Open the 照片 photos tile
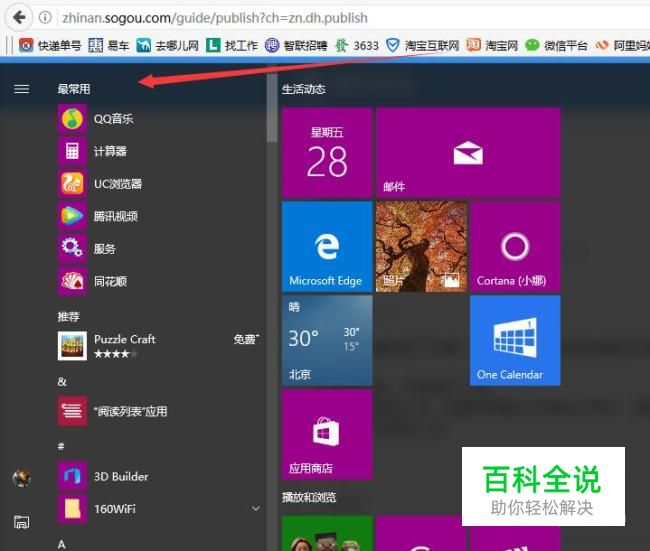The height and width of the screenshot is (551, 650). point(421,247)
